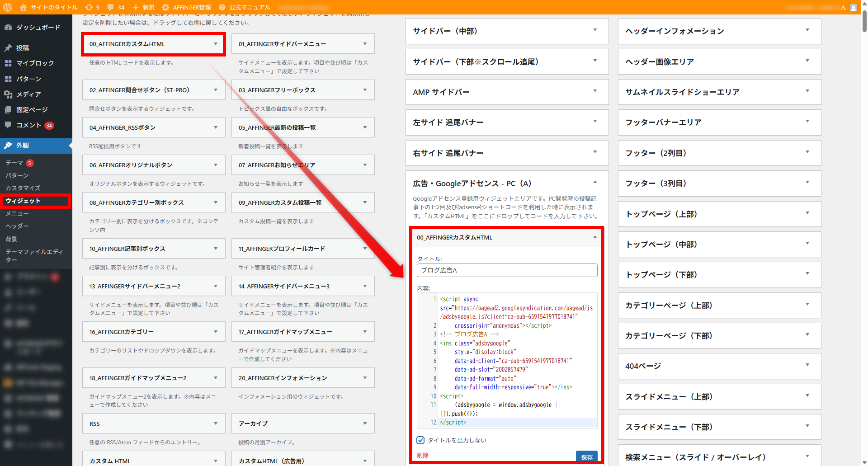
Task: Open 背景 submenu item
Action: coord(11,239)
